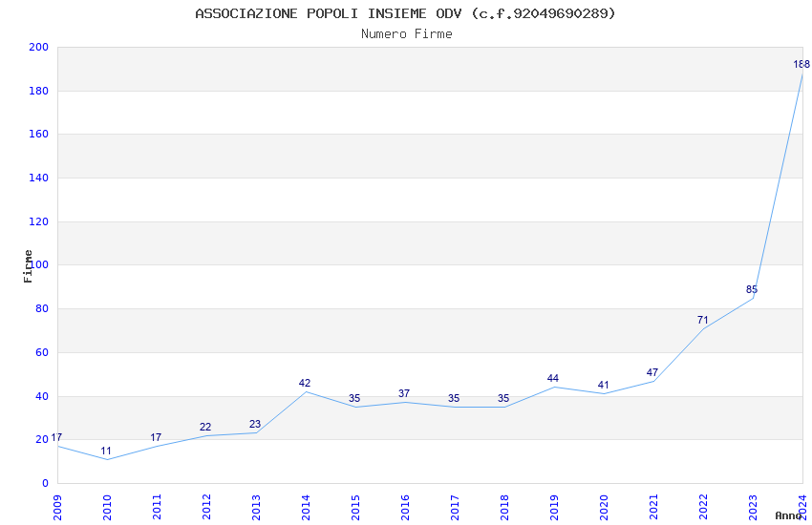Viewport: 812px width, 525px height.
Task: Click the 2009 x-axis year label
Action: (57, 507)
